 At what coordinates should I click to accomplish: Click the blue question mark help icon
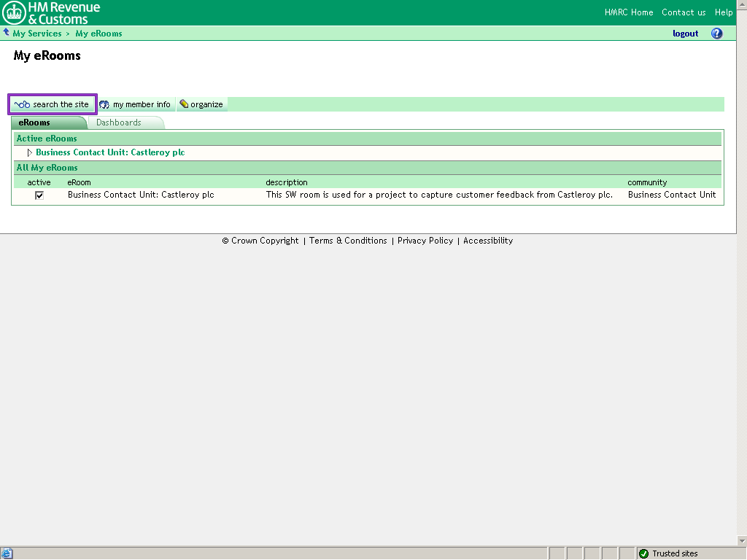pos(716,34)
